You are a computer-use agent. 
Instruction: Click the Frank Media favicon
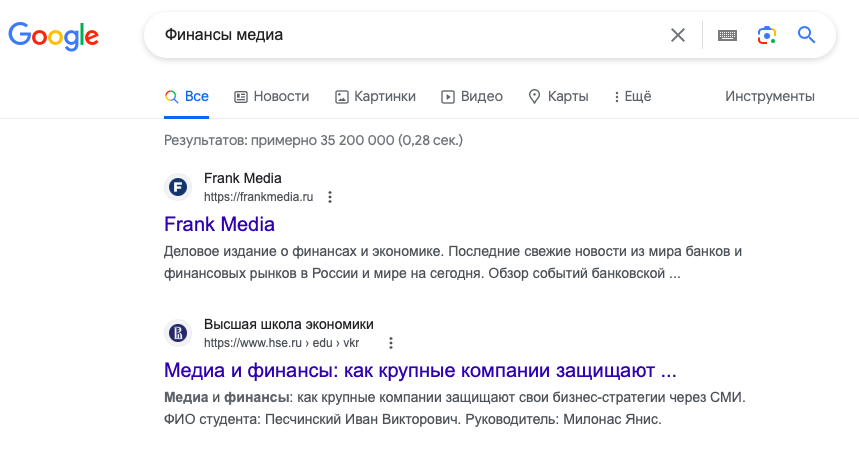(177, 187)
